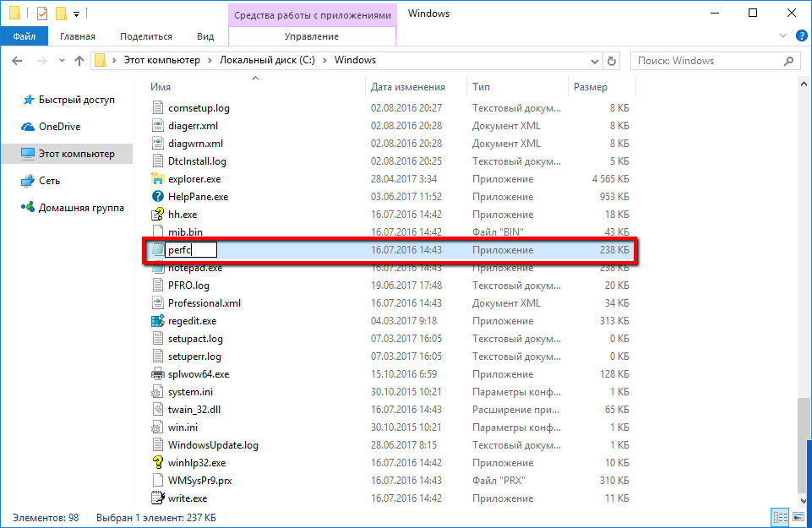Open the recent locations dropdown
This screenshot has height=528, width=812.
pos(63,61)
